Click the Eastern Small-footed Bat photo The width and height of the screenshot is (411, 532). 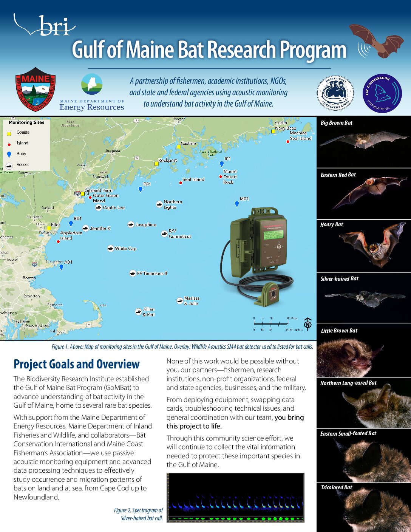click(x=363, y=456)
